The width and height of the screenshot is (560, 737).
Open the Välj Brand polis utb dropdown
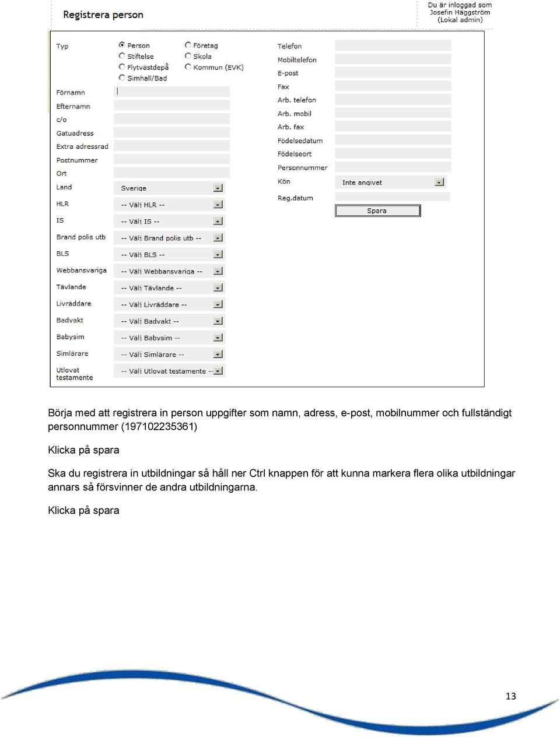[170, 238]
